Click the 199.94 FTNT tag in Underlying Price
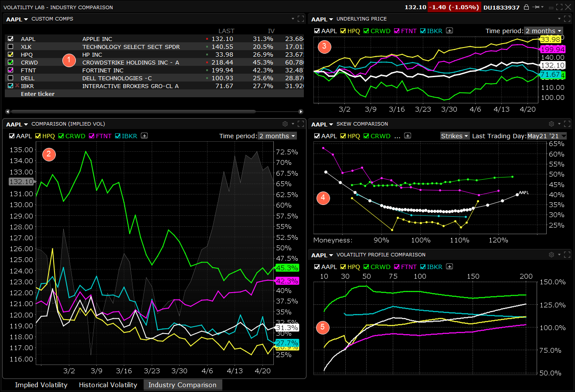 click(x=553, y=49)
